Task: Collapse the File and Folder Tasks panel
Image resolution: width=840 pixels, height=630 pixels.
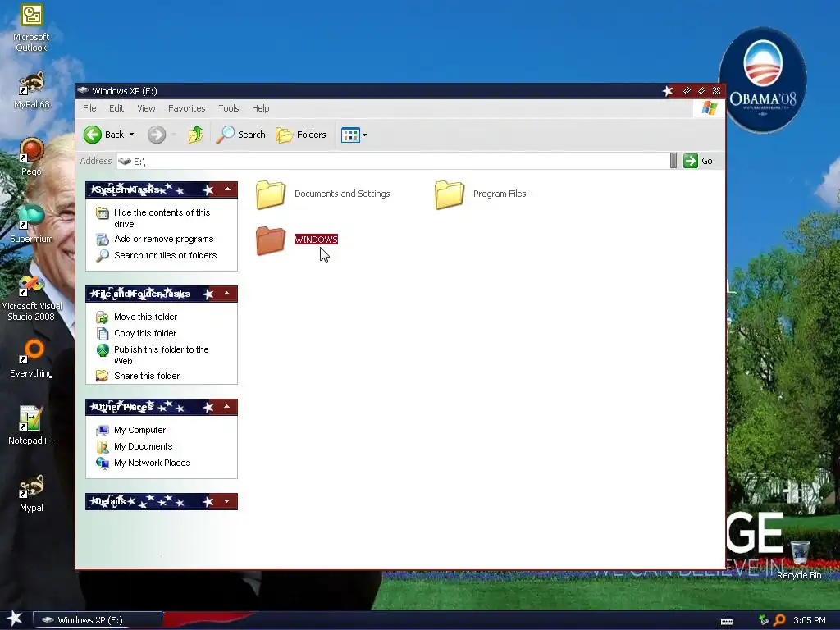Action: tap(227, 294)
